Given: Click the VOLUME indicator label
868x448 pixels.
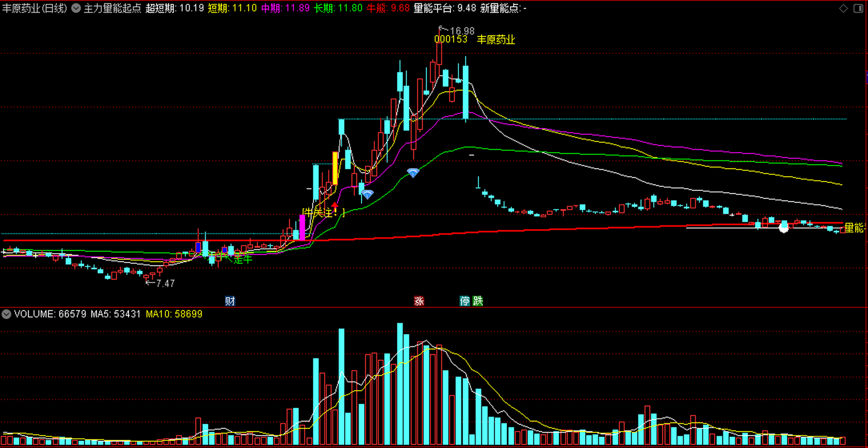Looking at the screenshot, I should (34, 314).
